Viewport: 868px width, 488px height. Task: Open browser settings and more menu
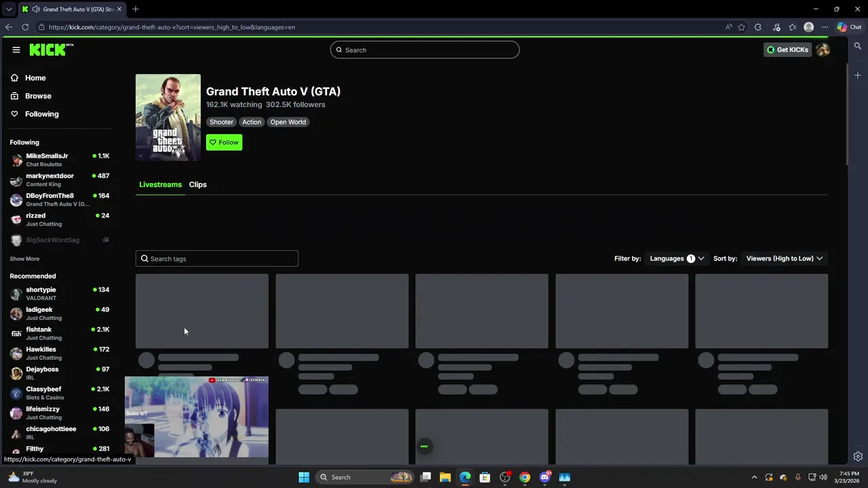pyautogui.click(x=825, y=27)
